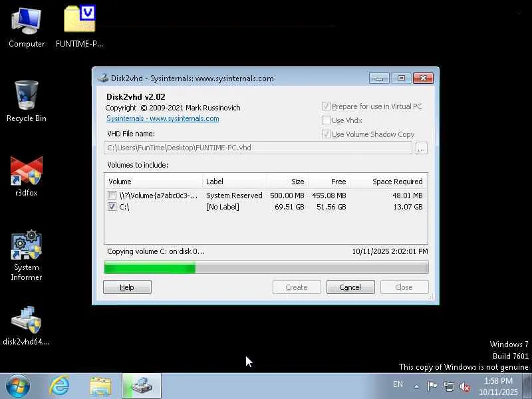Click the Close button in Disk2vhd
The image size is (532, 399).
point(404,287)
